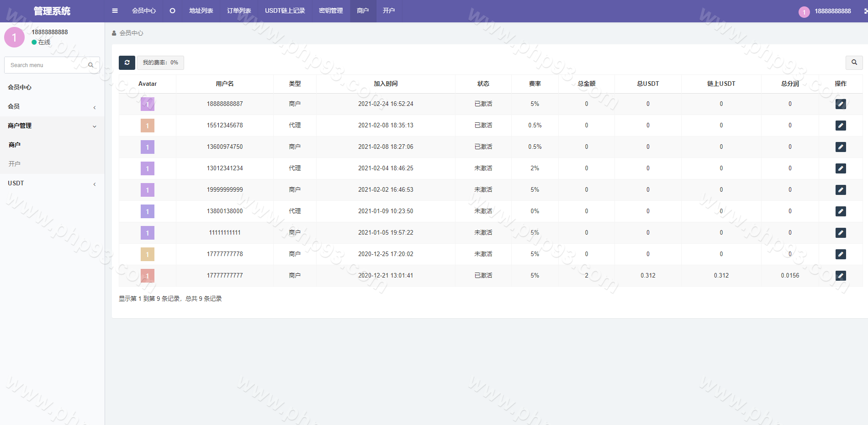Click edit pencil for user 13012341234
This screenshot has height=425, width=868.
(x=840, y=168)
